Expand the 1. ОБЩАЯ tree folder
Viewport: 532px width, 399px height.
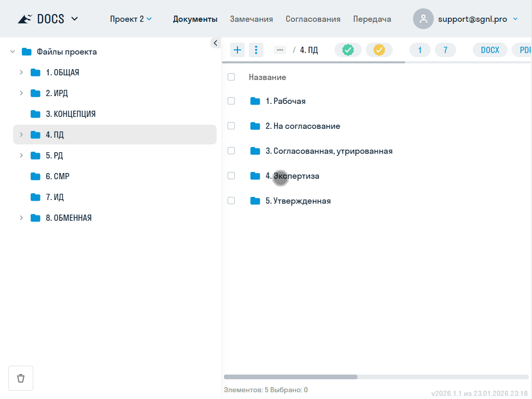tap(21, 72)
